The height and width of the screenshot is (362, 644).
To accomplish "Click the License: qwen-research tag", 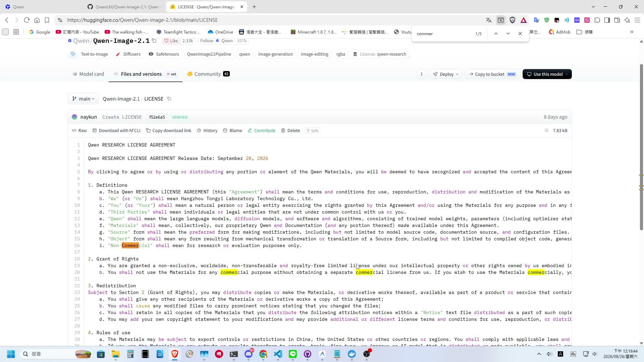I will tap(379, 54).
